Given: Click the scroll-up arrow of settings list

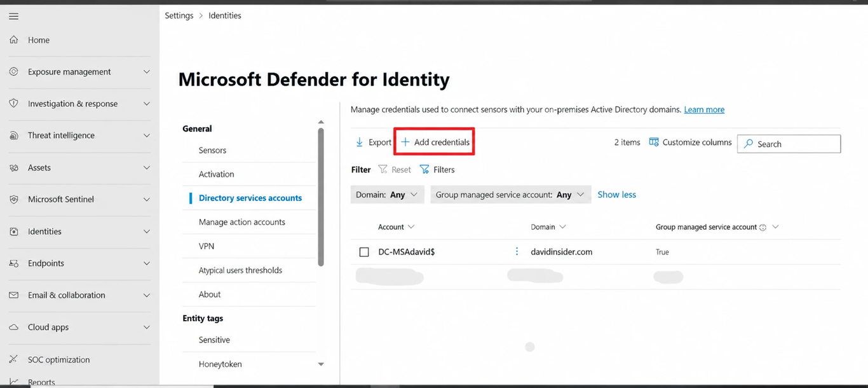Looking at the screenshot, I should [321, 121].
